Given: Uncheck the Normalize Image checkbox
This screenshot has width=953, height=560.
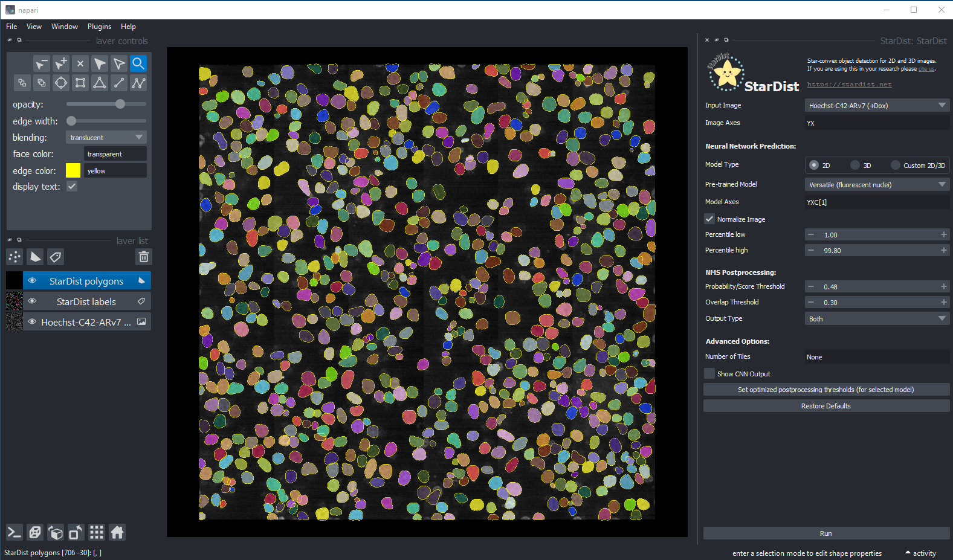Looking at the screenshot, I should click(x=709, y=219).
